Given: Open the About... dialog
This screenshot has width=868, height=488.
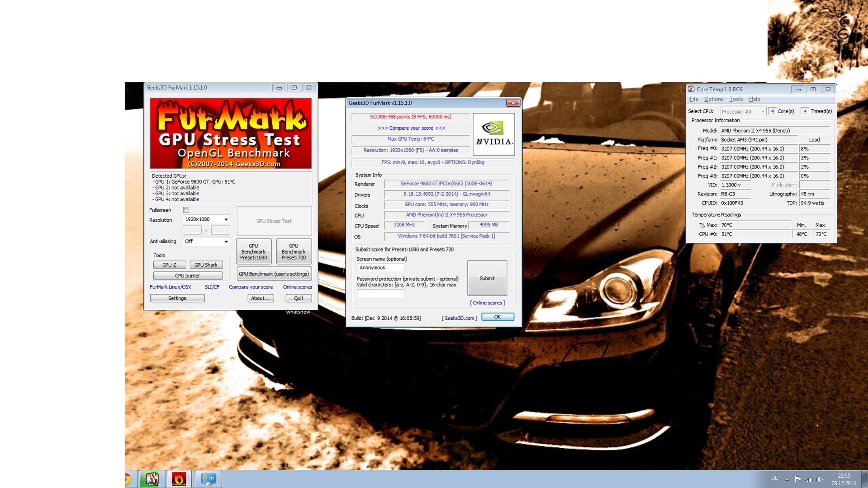Looking at the screenshot, I should 261,298.
